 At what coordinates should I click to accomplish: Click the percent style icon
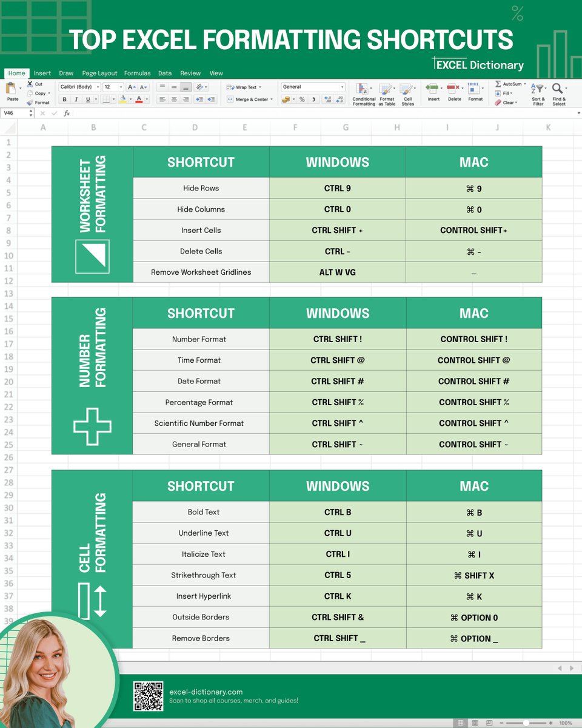point(302,99)
